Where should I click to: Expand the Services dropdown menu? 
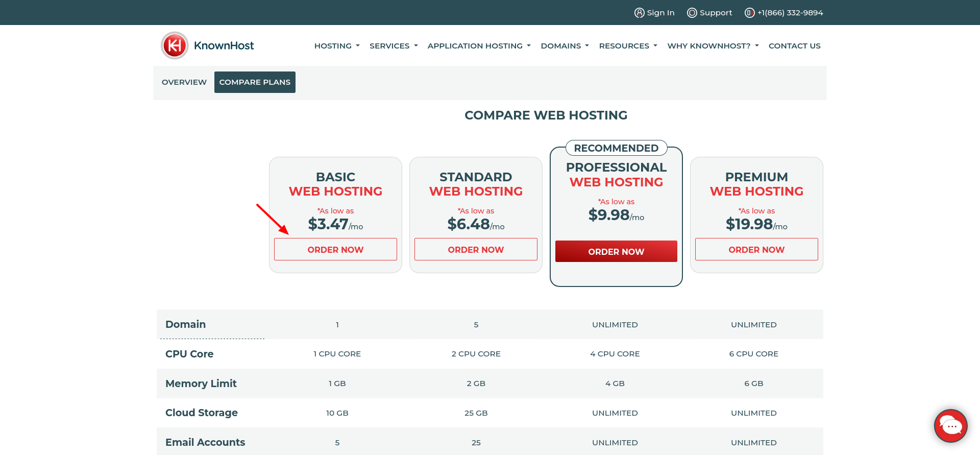(394, 46)
